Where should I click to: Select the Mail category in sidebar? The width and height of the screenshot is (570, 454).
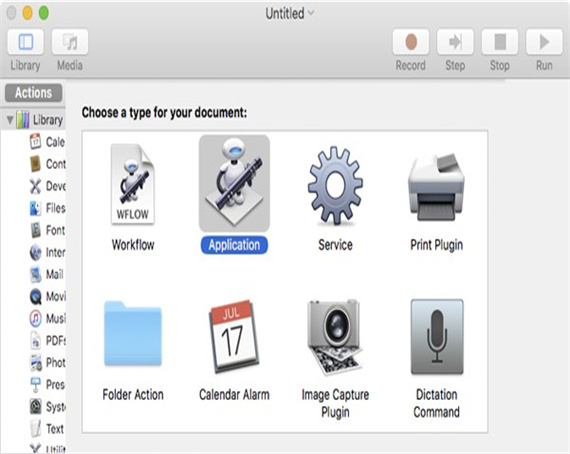(x=47, y=274)
